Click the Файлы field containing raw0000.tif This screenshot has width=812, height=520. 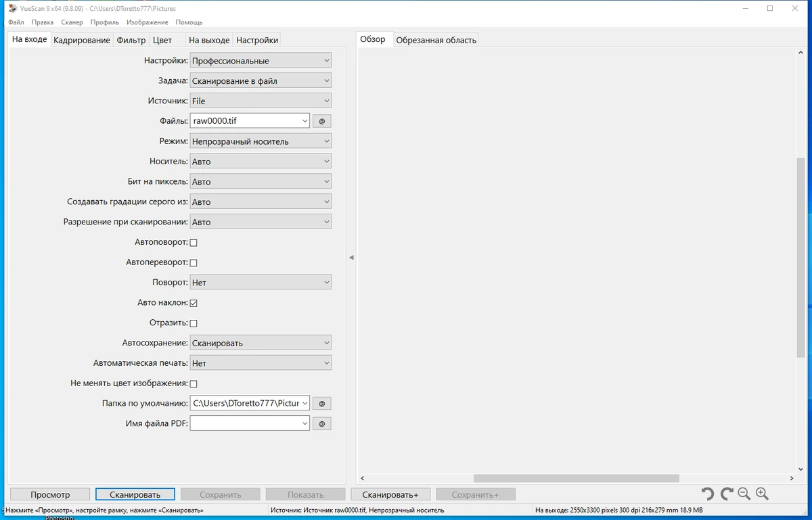[x=250, y=121]
